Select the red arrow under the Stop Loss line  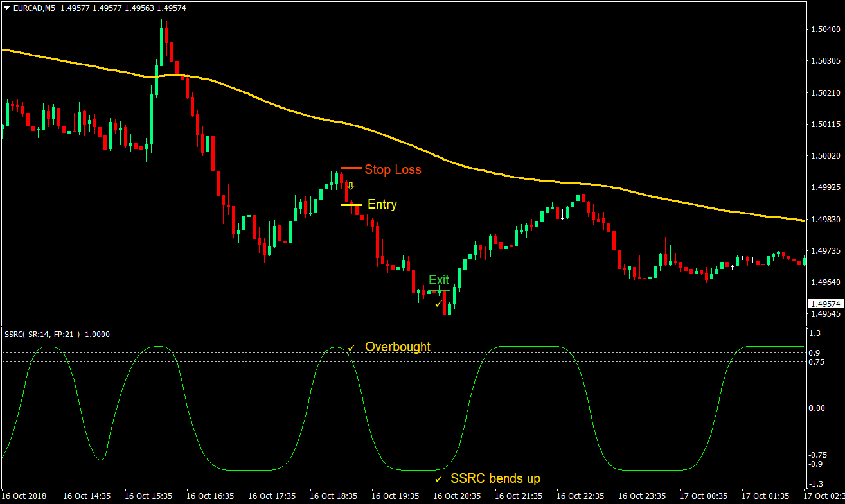tap(351, 186)
